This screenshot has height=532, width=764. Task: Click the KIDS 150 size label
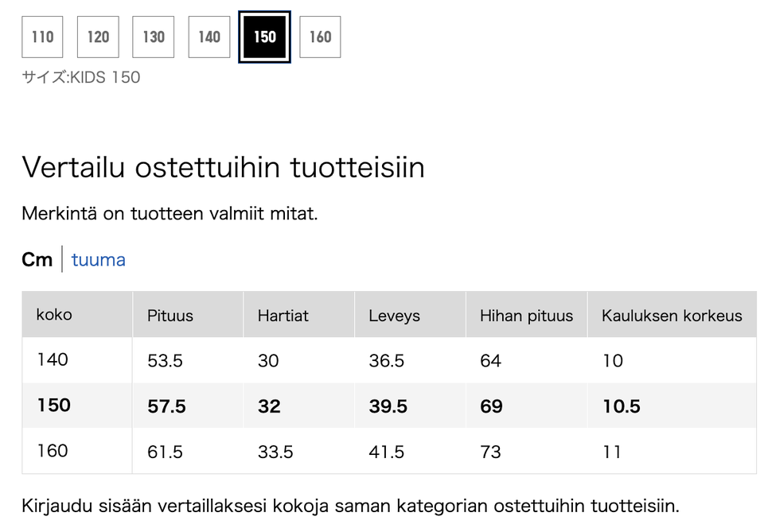point(81,77)
